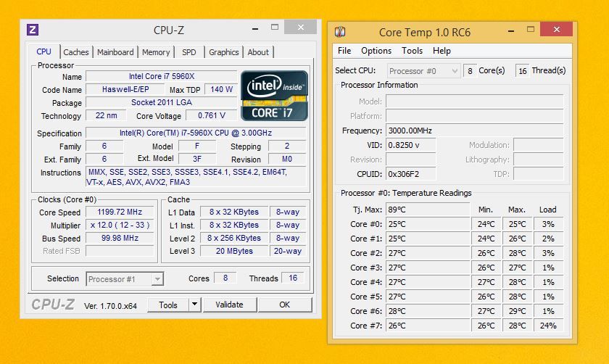Click the Name field Intel Core i7 5960X
609x364 pixels.
tap(161, 77)
